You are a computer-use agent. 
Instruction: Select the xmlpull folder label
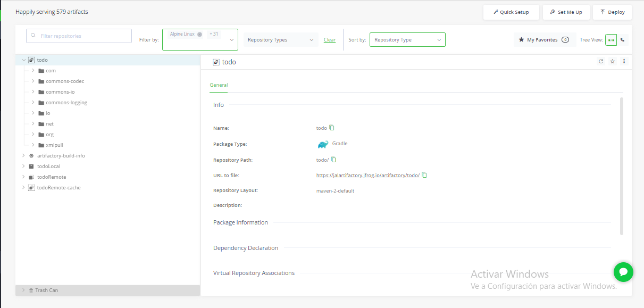coord(54,145)
